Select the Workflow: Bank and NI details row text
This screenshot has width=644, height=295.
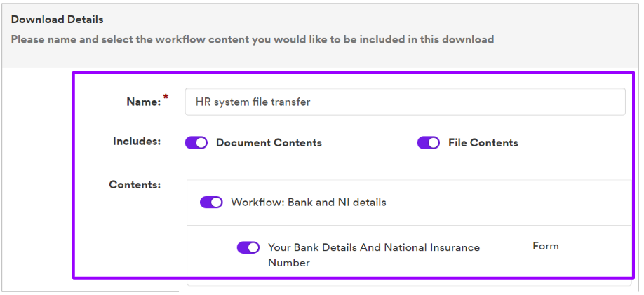pyautogui.click(x=309, y=203)
